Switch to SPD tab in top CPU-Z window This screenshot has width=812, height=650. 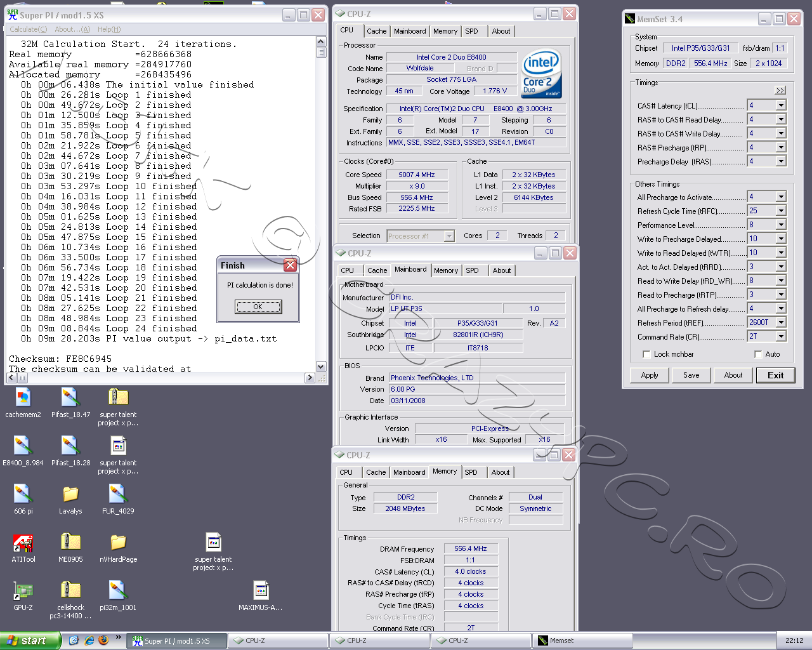click(471, 31)
